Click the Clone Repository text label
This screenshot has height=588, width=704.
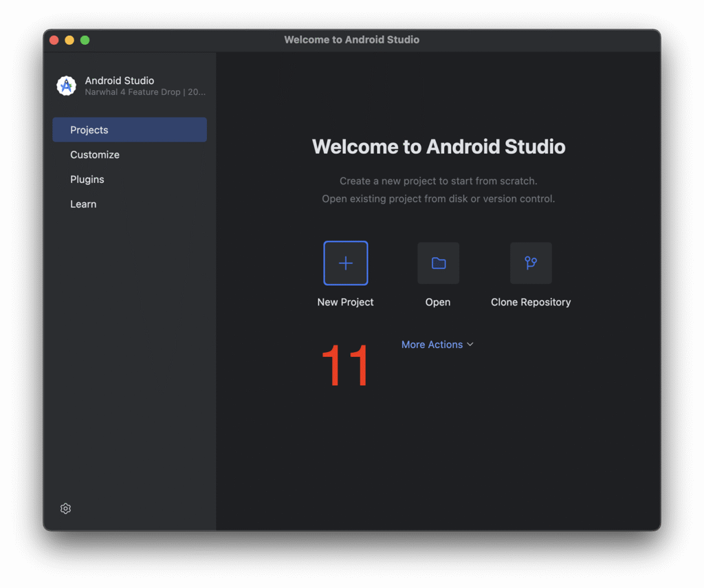[531, 303]
